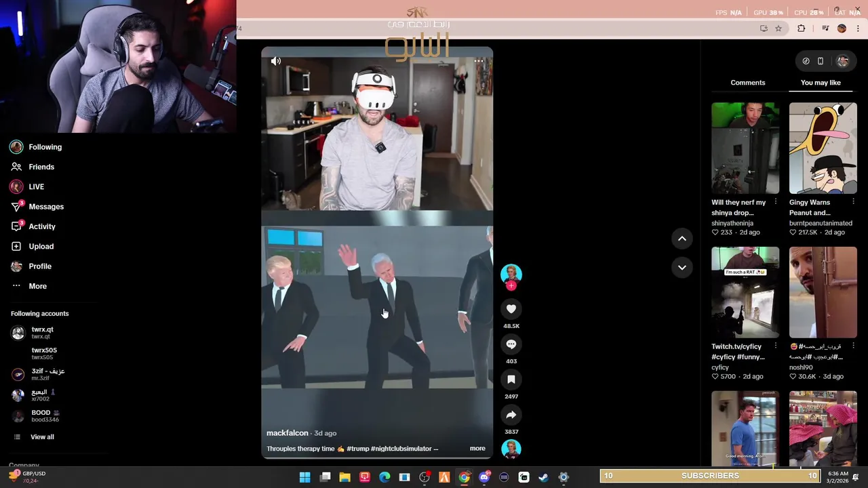Open Messages from the sidebar
This screenshot has width=868, height=488.
pos(37,207)
